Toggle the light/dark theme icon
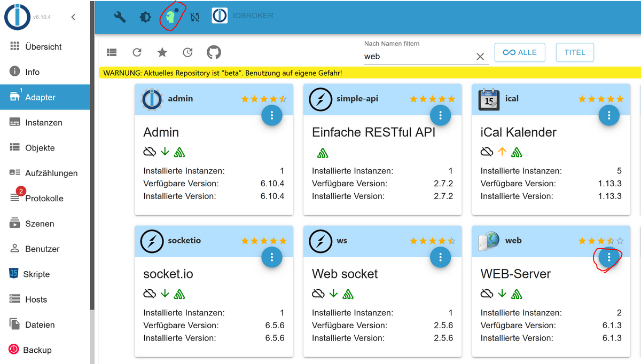Image resolution: width=641 pixels, height=364 pixels. (x=145, y=17)
